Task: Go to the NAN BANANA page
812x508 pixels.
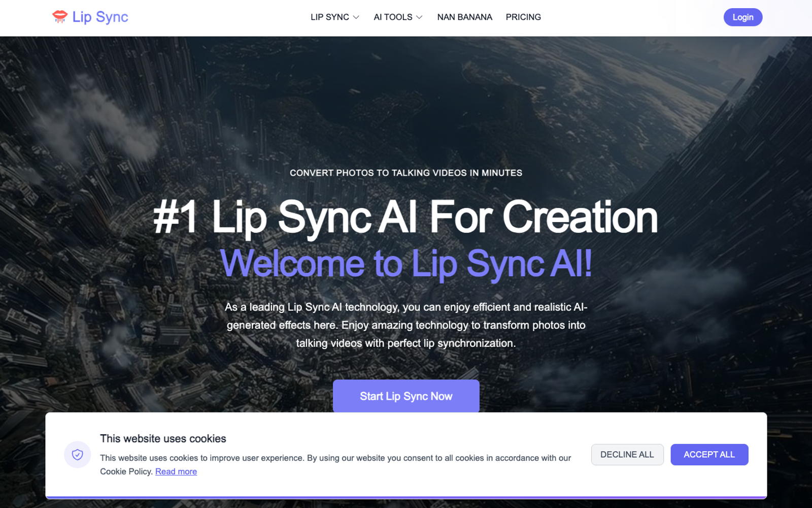Action: click(x=465, y=17)
